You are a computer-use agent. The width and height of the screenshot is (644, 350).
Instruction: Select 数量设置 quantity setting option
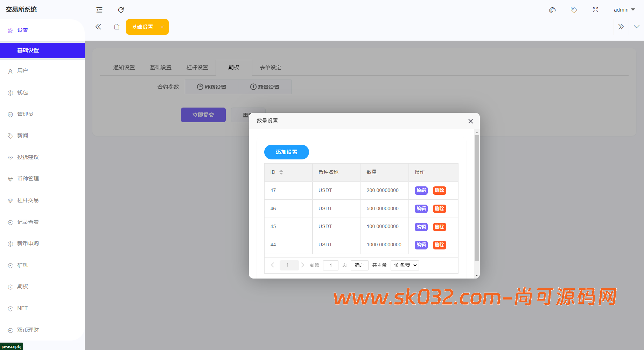tap(265, 87)
